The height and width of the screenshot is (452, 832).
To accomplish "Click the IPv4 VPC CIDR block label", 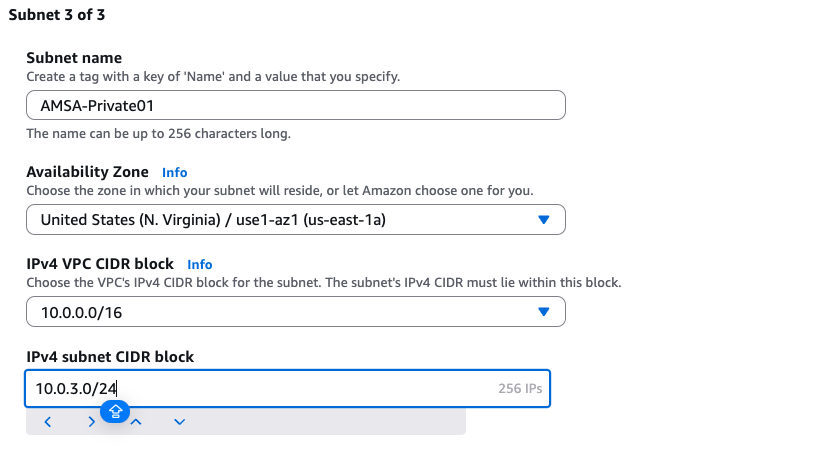I will pyautogui.click(x=100, y=264).
